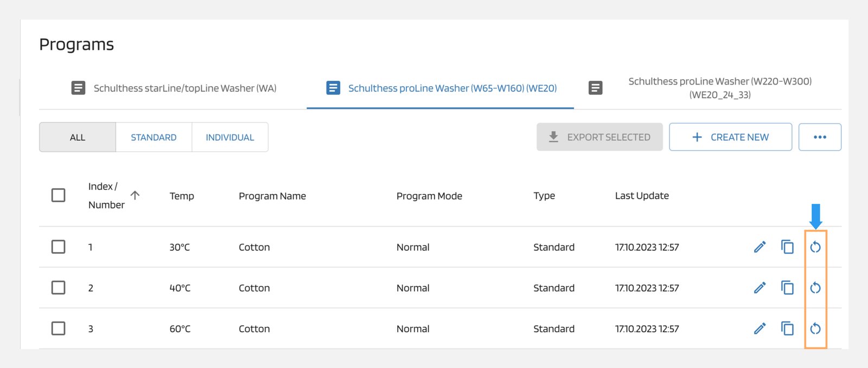Edit the 60°C Cotton program
The image size is (868, 368).
[x=759, y=328]
